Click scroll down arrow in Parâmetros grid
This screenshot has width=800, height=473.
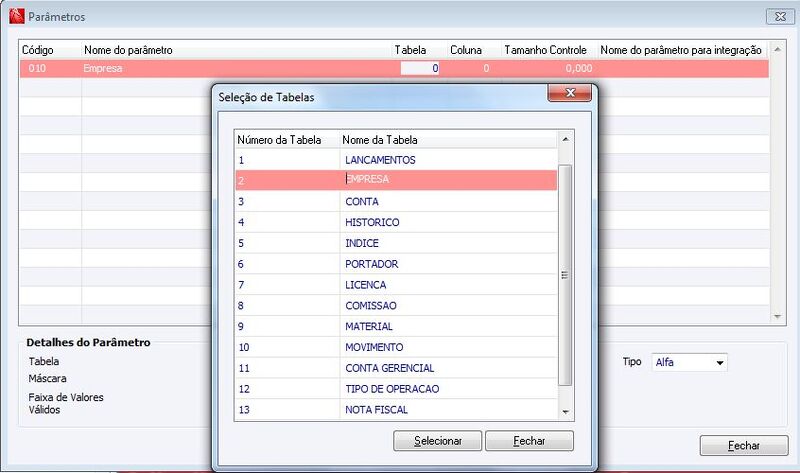click(777, 317)
